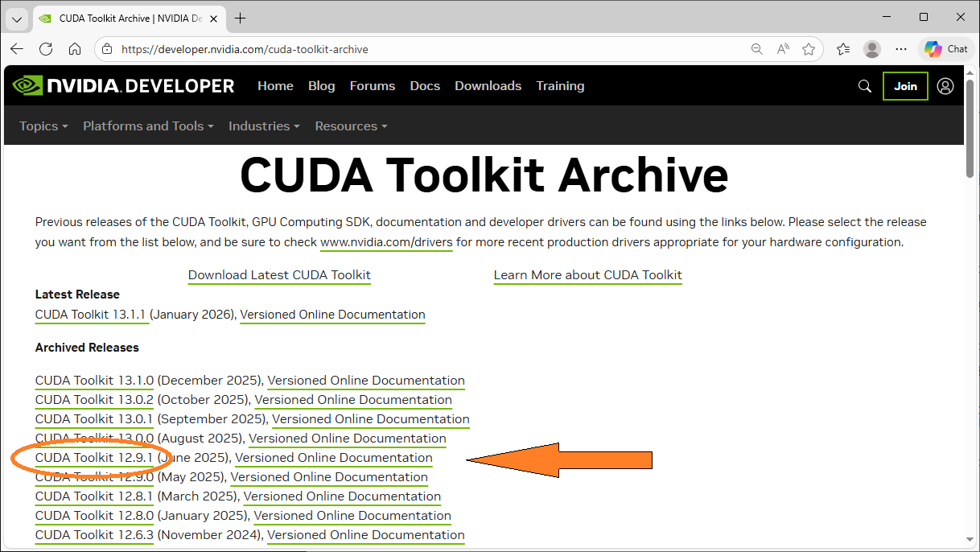This screenshot has height=552, width=980.
Task: Open Copilot Chat in the browser toolbar
Action: tap(945, 48)
